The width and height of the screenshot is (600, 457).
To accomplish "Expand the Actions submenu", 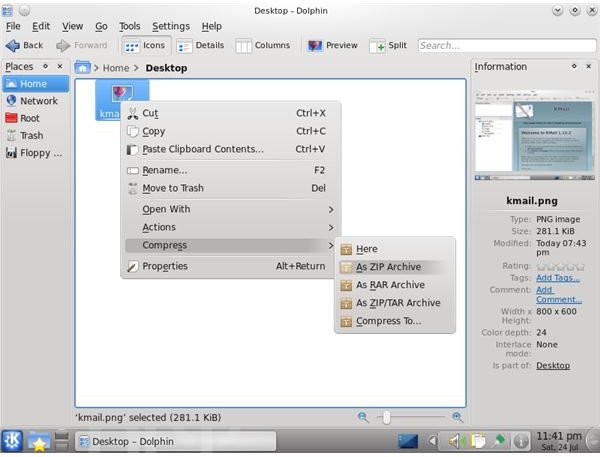I will click(230, 227).
